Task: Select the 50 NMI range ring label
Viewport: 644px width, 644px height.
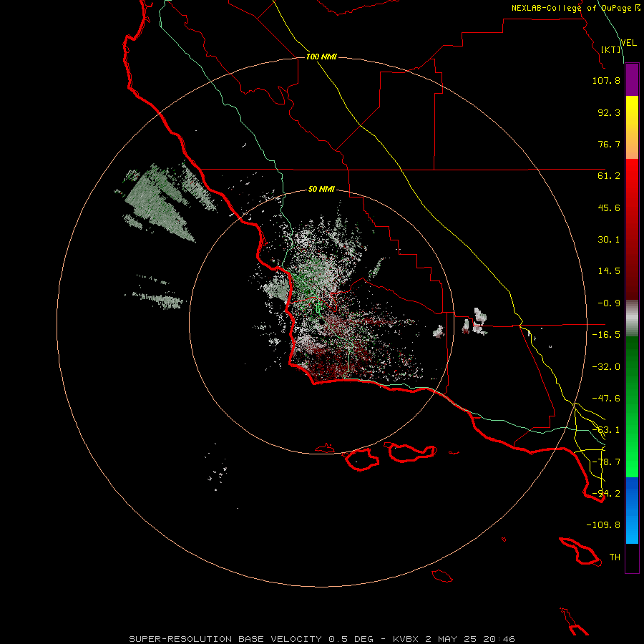Action: [321, 189]
